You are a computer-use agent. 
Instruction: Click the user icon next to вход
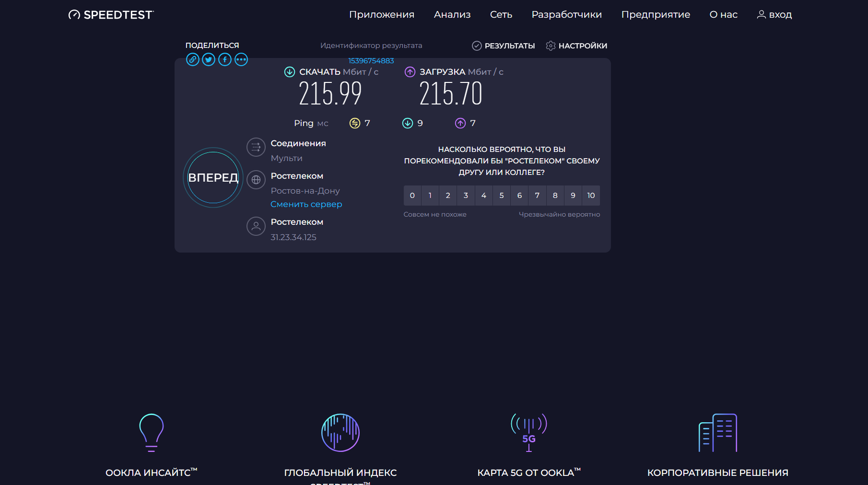point(762,14)
